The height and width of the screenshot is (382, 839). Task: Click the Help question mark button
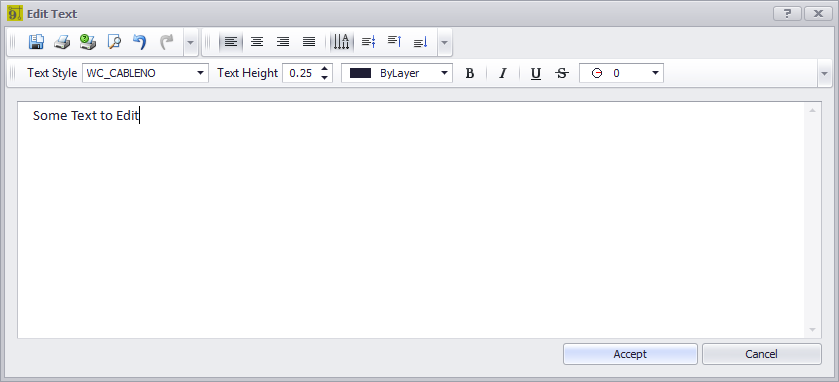point(787,14)
